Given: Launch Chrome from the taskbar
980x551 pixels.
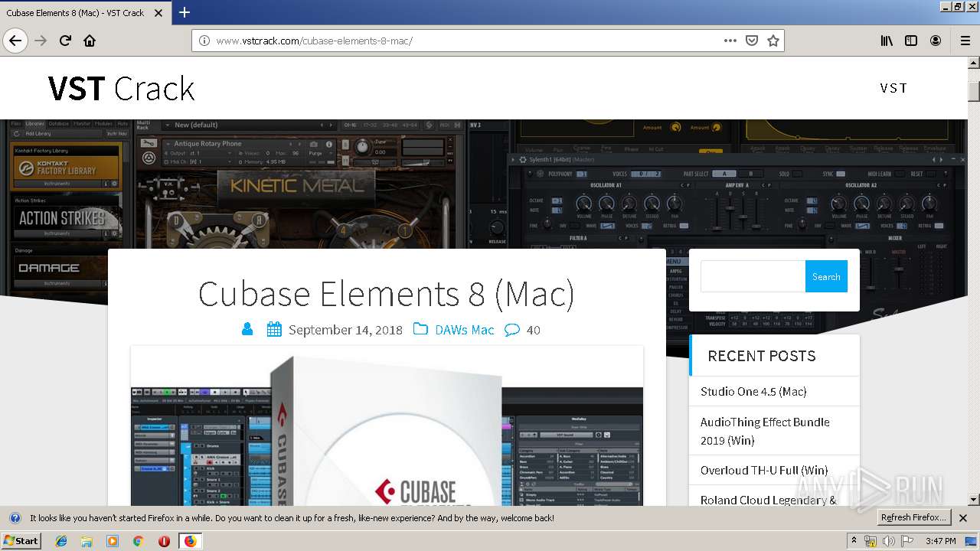Looking at the screenshot, I should tap(138, 540).
